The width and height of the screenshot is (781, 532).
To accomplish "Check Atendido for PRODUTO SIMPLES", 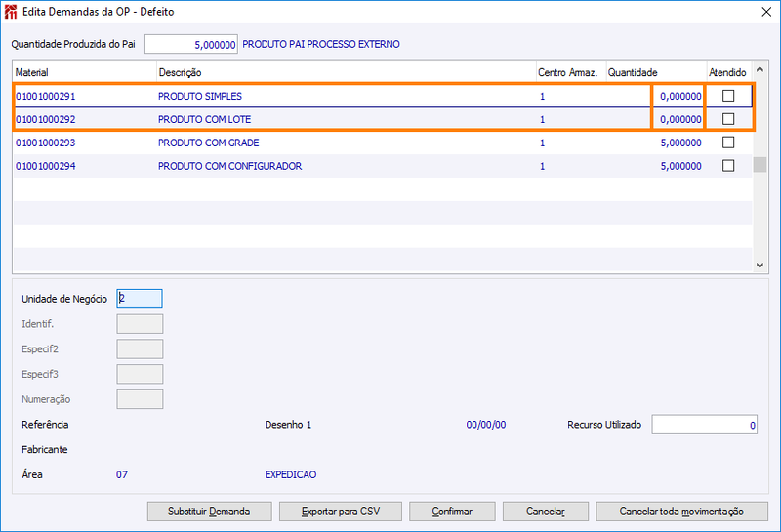I will click(728, 95).
